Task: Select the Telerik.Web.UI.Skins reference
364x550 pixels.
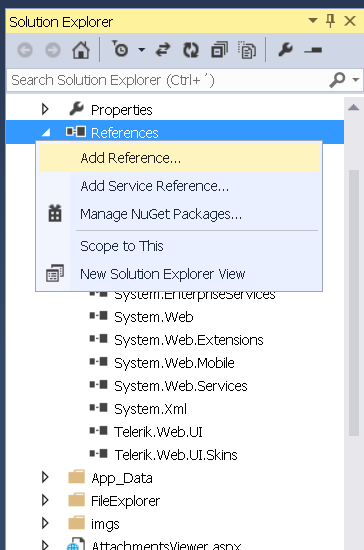Action: [176, 455]
